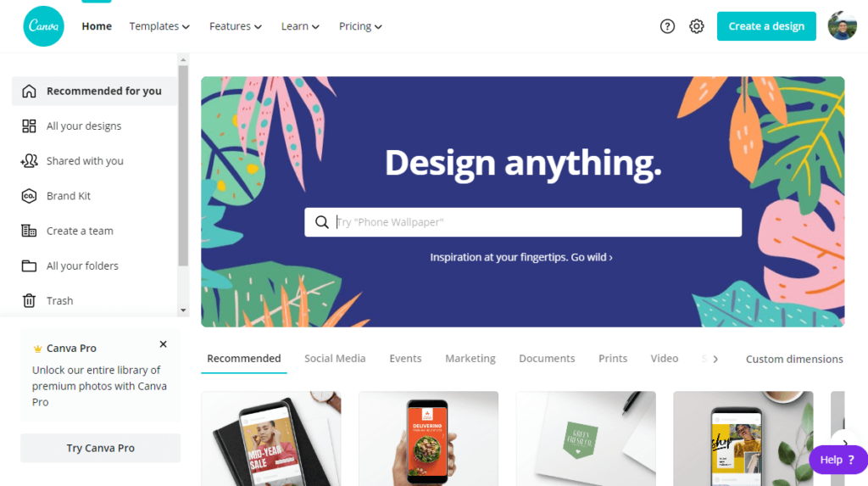Click the Design anything search field
868x486 pixels.
pyautogui.click(x=522, y=222)
